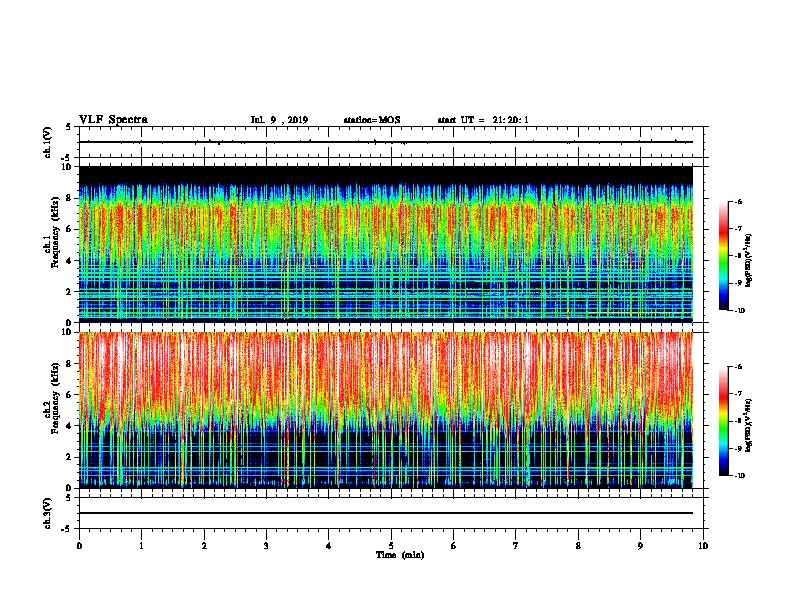Click the ch.1 color bar log(PSD) unit label

pyautogui.click(x=749, y=260)
